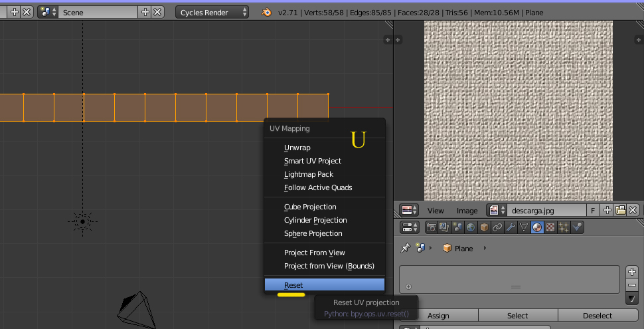Open the Render Layers properties tab
644x329 pixels.
(444, 227)
